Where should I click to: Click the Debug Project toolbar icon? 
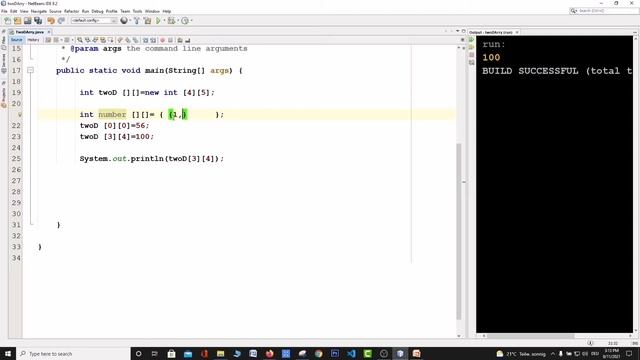pos(171,20)
